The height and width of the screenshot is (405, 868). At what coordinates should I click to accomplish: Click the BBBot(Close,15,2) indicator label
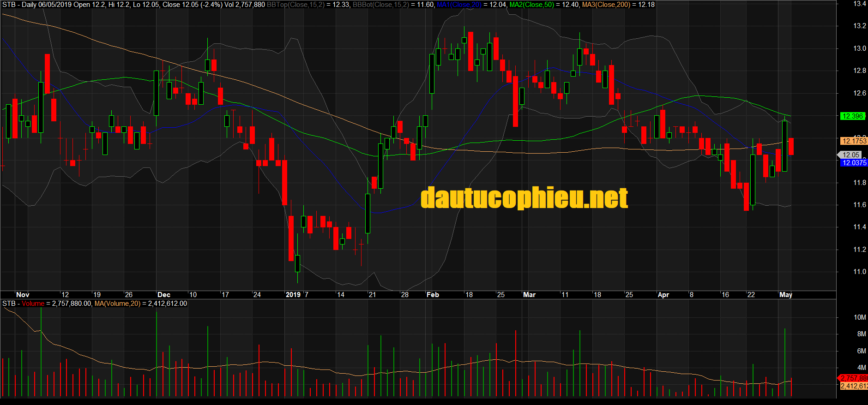click(x=380, y=5)
